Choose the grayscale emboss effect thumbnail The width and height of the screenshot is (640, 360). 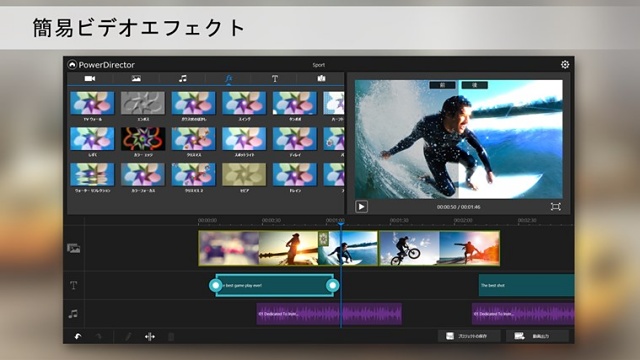(143, 103)
